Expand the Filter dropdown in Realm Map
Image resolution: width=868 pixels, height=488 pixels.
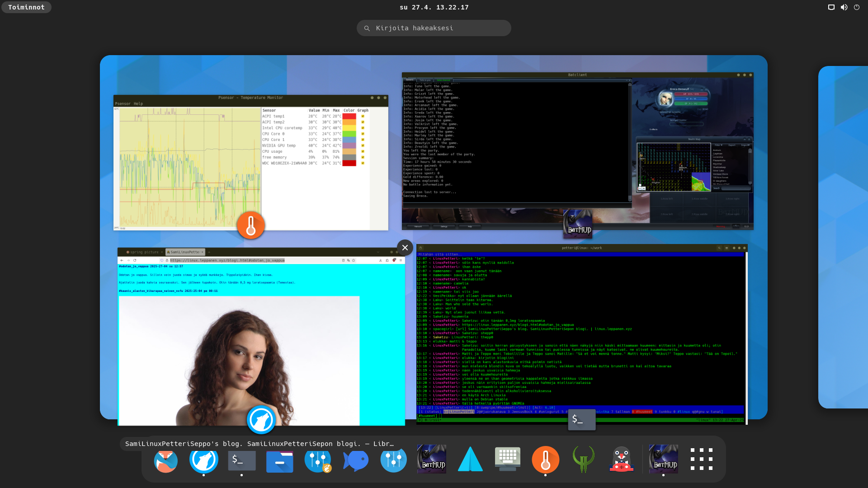point(718,145)
